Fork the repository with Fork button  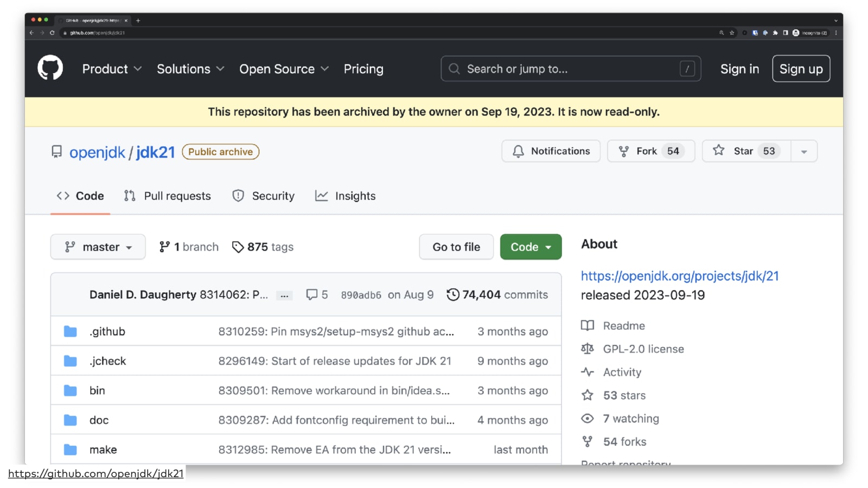pos(651,151)
